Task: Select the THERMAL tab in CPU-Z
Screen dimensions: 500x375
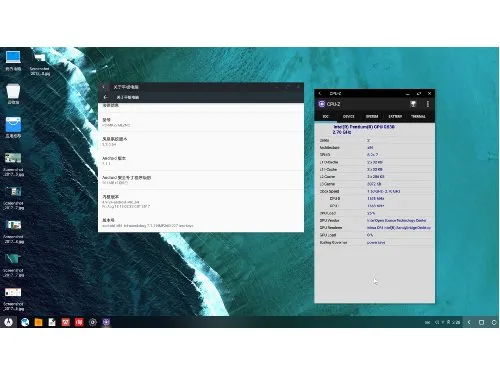Action: (418, 116)
